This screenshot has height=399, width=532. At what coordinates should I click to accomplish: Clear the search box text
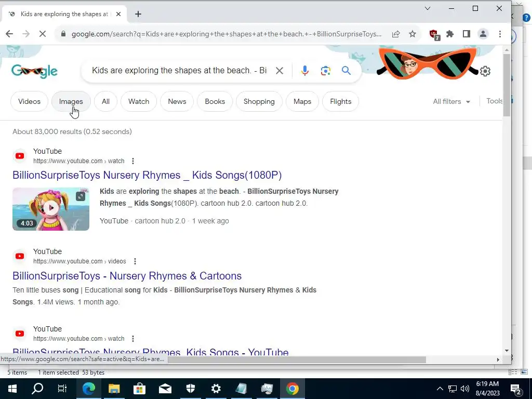click(280, 71)
